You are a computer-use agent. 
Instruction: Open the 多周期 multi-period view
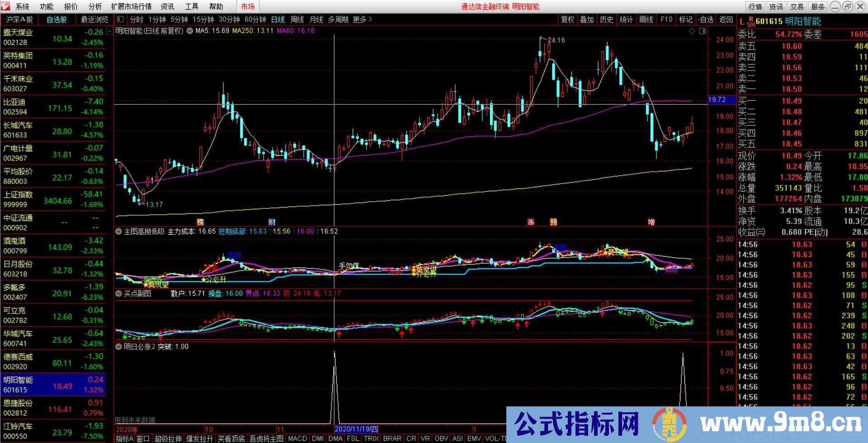point(338,19)
